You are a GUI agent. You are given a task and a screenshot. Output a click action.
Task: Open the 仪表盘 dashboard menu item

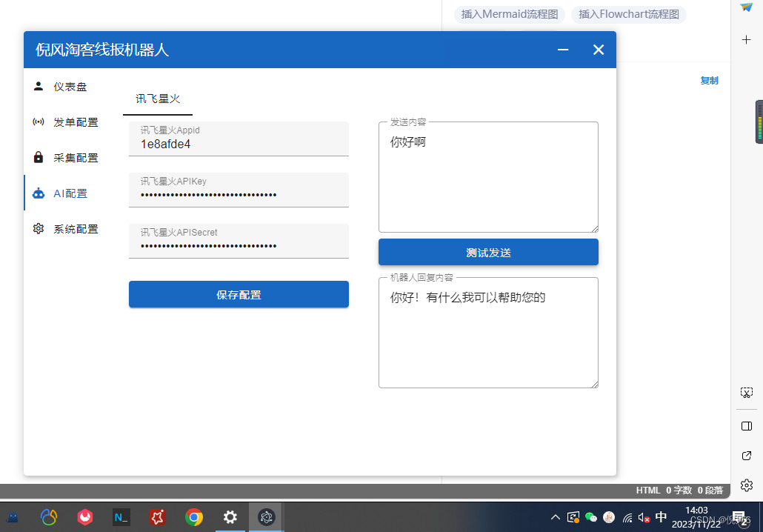[70, 87]
